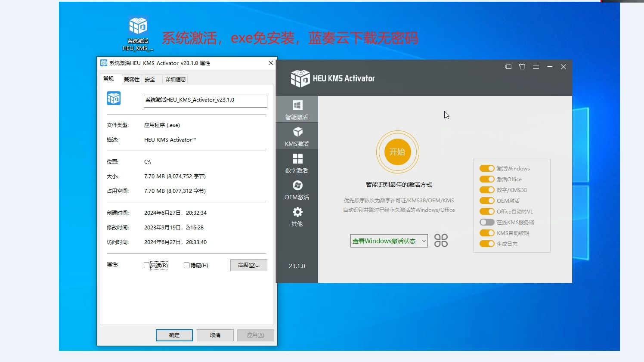Toggle the 生成日志 switch
Viewport: 644px width, 362px height.
tap(487, 244)
